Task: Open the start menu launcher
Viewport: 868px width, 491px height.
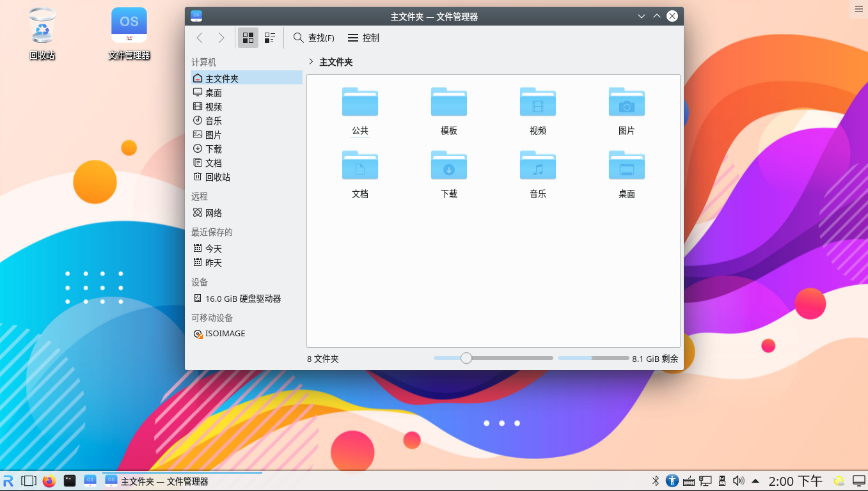Action: pos(8,481)
